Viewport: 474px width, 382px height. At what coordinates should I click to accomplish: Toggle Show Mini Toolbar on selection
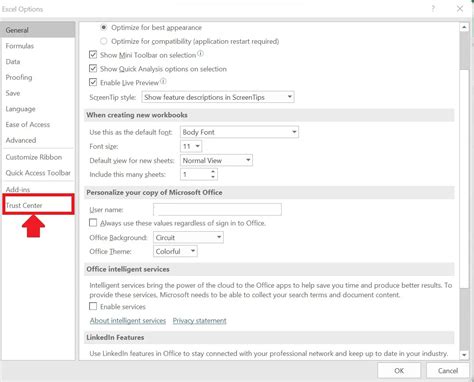click(93, 55)
